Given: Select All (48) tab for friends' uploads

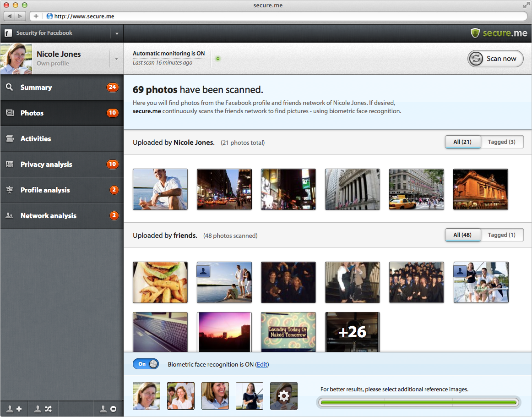Looking at the screenshot, I should (463, 235).
